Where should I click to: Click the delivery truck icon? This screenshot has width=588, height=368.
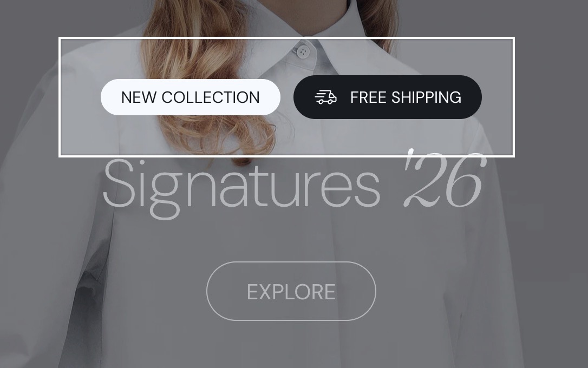pos(325,97)
